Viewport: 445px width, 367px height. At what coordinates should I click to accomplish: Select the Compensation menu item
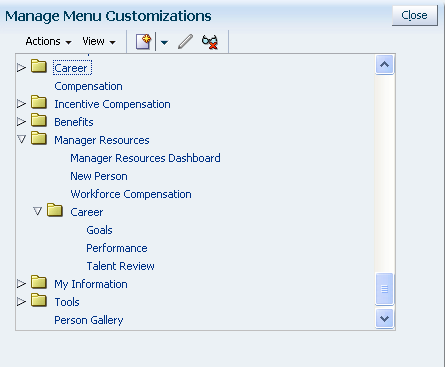point(88,86)
